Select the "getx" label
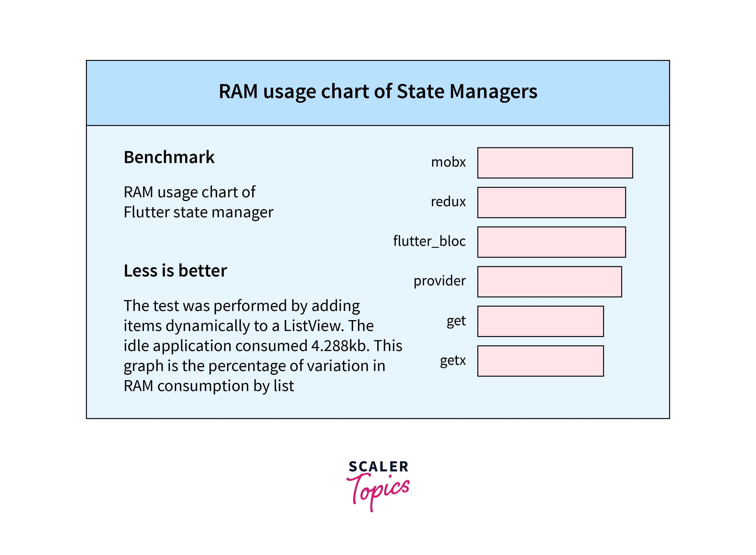Viewport: 756px width, 555px height. pos(452,361)
